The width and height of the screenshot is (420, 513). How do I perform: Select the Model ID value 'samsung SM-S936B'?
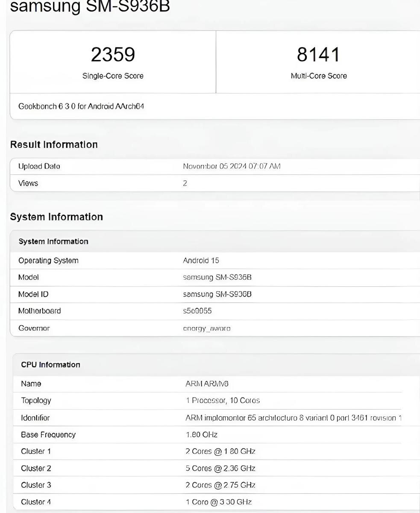217,294
